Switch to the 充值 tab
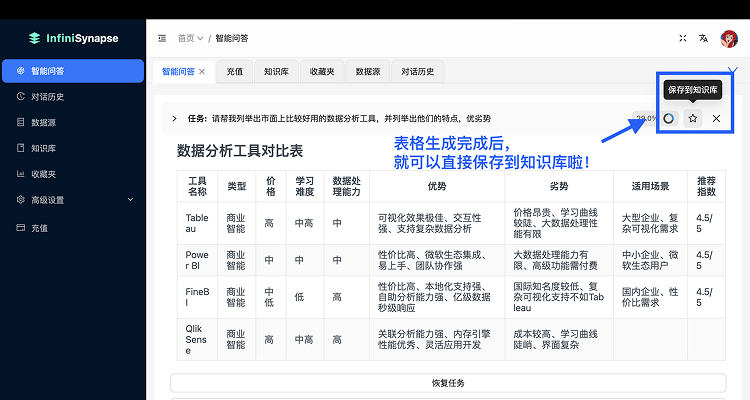The width and height of the screenshot is (750, 400). coord(234,72)
